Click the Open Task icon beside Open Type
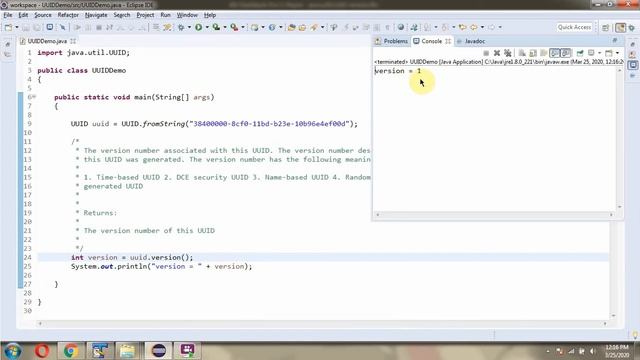The width and height of the screenshot is (640, 360). tap(302, 27)
